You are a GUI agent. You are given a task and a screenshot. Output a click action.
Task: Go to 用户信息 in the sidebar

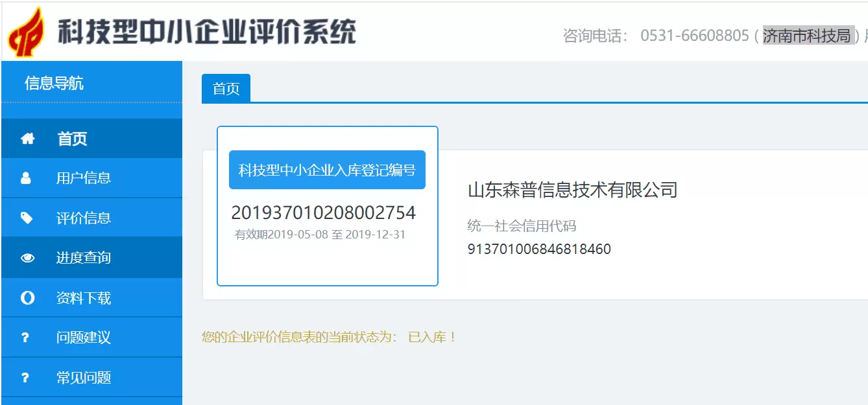click(91, 178)
